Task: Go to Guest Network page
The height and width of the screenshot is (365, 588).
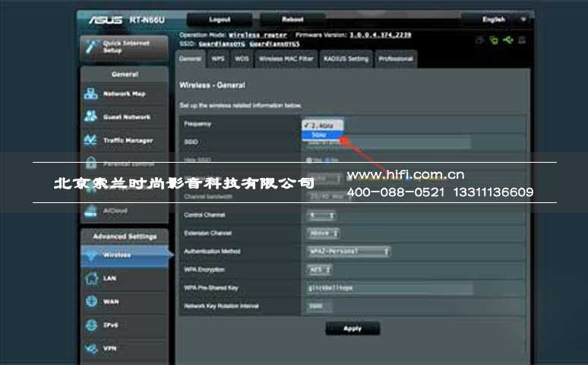Action: pyautogui.click(x=124, y=117)
